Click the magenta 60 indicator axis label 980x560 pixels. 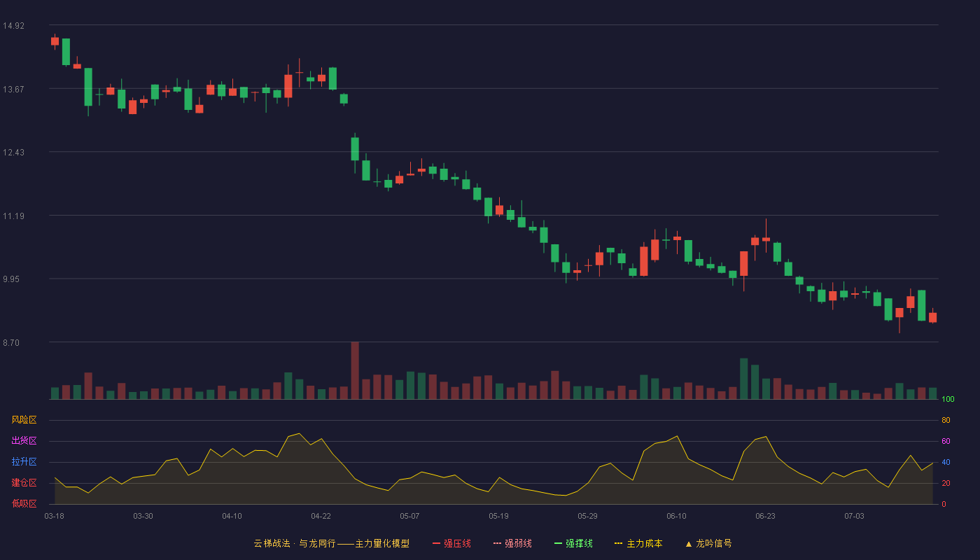pos(946,441)
